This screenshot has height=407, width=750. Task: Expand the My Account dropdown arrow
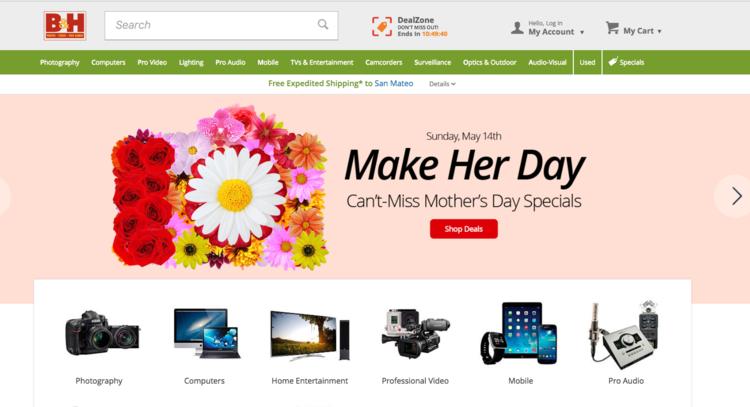(582, 33)
